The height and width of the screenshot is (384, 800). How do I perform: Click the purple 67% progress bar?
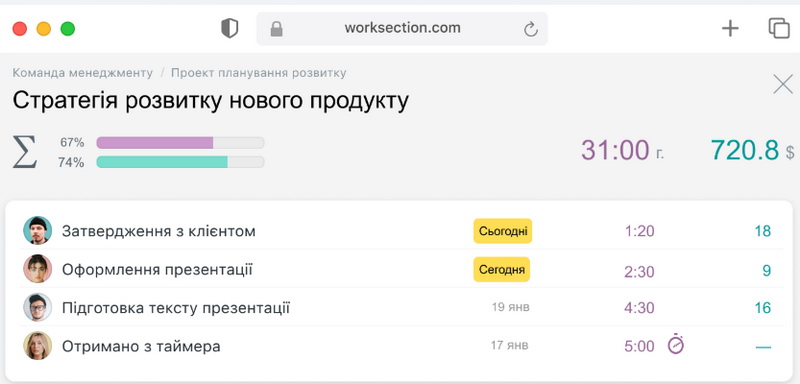point(180,143)
